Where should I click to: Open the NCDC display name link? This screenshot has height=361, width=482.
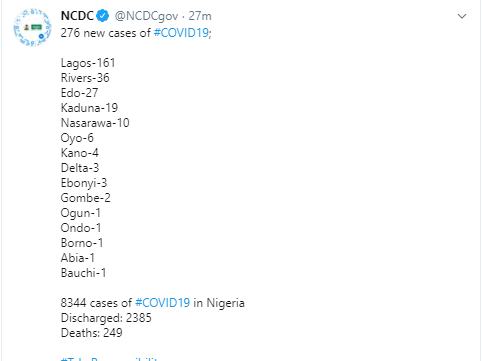tap(77, 16)
